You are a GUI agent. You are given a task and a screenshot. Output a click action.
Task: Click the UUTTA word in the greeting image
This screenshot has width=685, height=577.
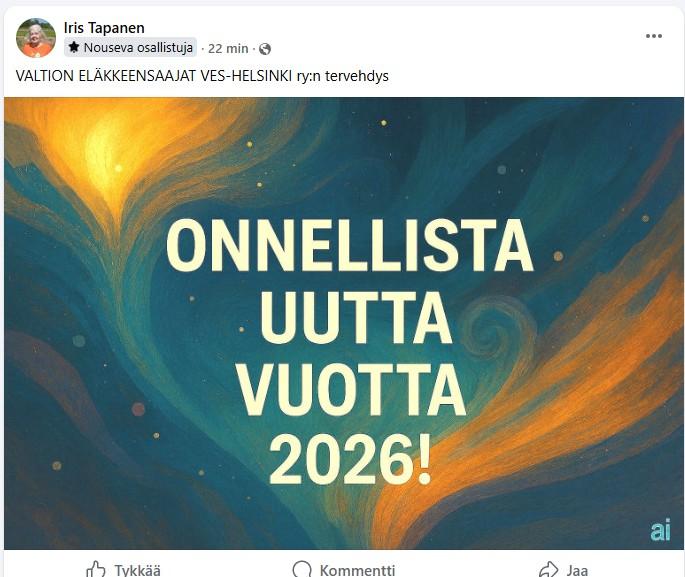[356, 317]
